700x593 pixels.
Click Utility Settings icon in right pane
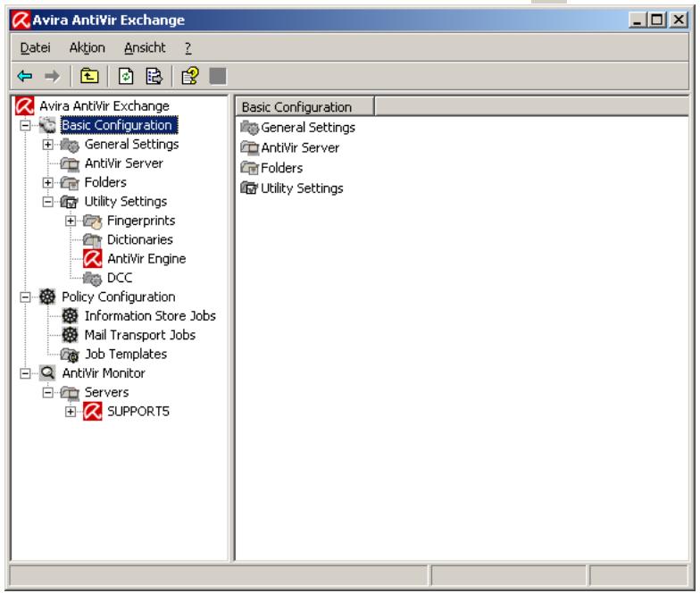click(250, 188)
